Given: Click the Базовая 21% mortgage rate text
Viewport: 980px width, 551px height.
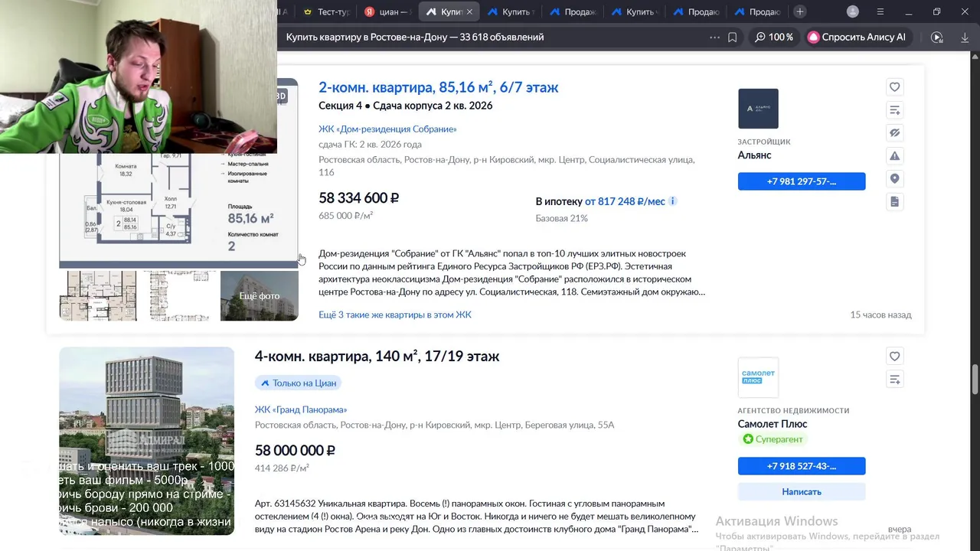Looking at the screenshot, I should pos(561,218).
